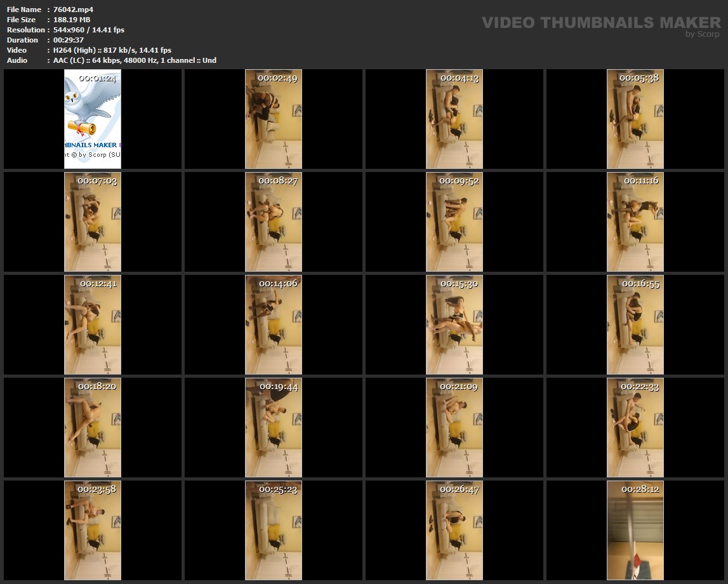The image size is (728, 584).
Task: Click the Video Thumbnails Maker logo text
Action: click(600, 22)
